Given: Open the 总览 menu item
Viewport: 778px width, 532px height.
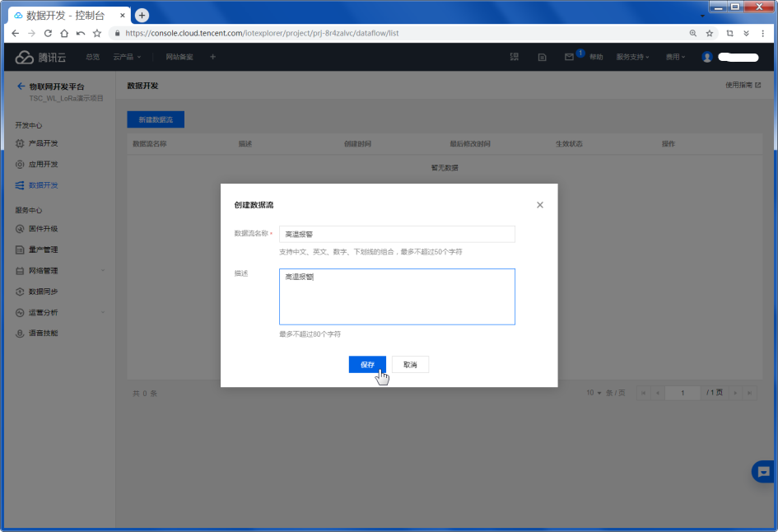Looking at the screenshot, I should pos(93,57).
